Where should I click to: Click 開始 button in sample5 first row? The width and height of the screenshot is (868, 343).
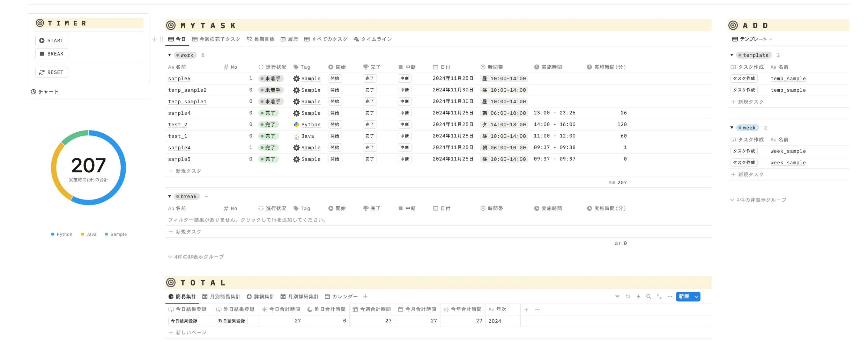point(335,79)
